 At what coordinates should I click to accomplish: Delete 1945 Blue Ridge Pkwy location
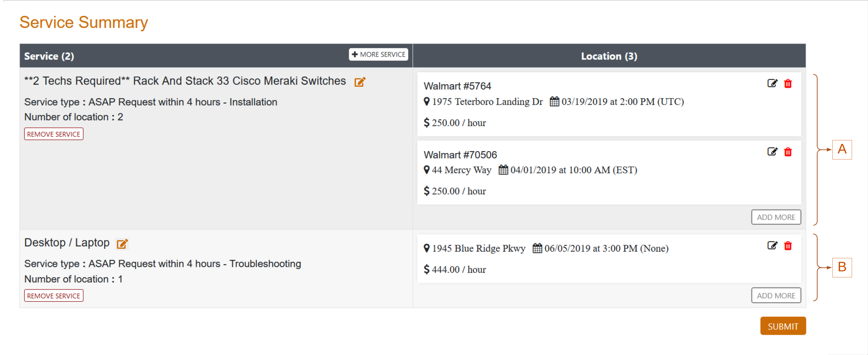pos(787,246)
